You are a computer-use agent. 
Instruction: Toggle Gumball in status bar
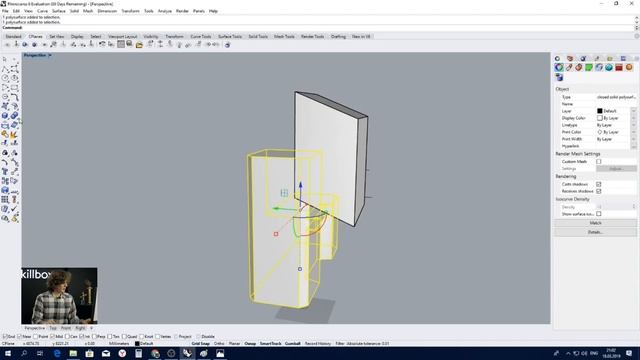tap(292, 344)
